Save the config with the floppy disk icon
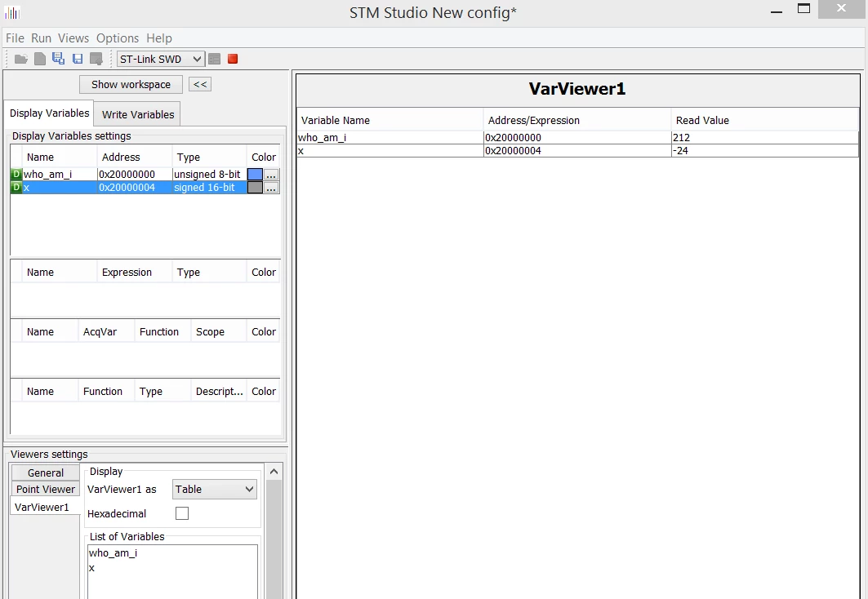Viewport: 868px width, 599px height. click(78, 59)
